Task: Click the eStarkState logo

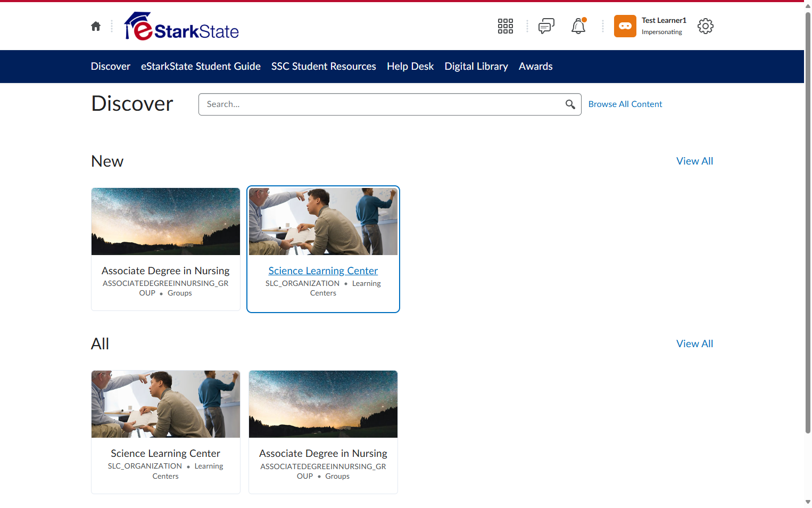Action: click(x=181, y=26)
